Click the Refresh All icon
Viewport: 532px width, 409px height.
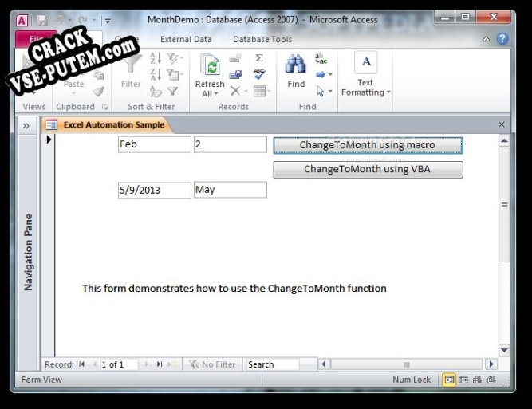point(210,65)
